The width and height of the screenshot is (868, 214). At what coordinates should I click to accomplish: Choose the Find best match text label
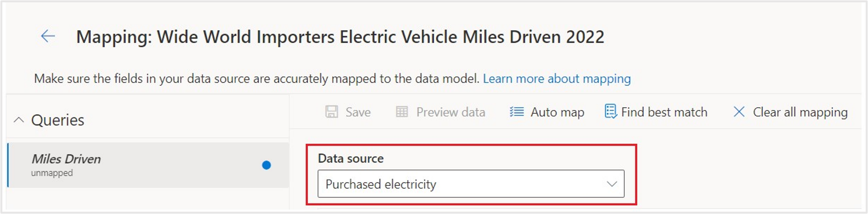click(664, 112)
